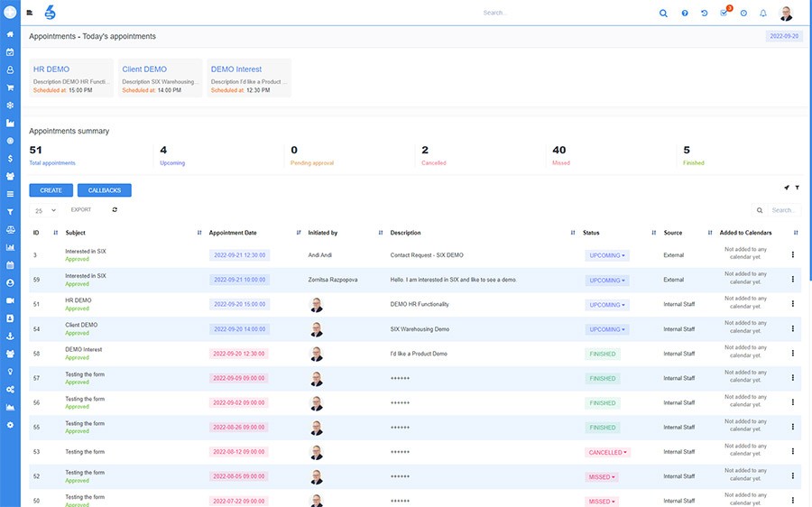Open the calendar-check icon in the sidebar
The width and height of the screenshot is (812, 507).
(10, 51)
